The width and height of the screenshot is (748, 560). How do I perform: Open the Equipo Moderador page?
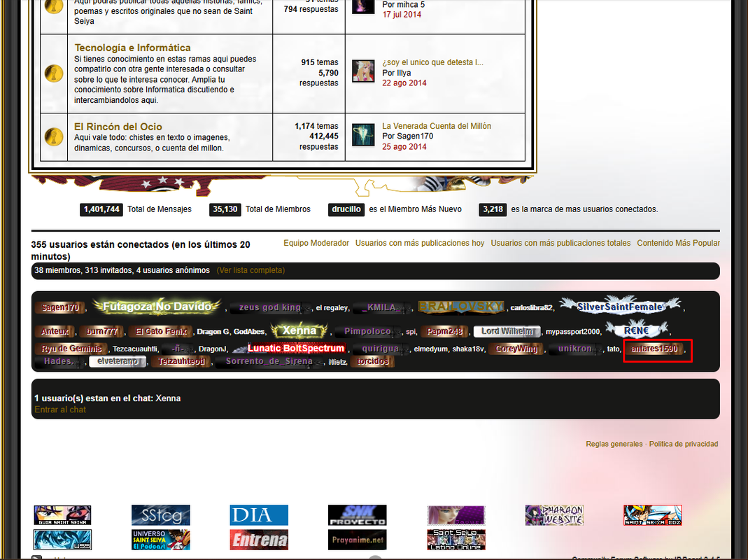pyautogui.click(x=316, y=243)
